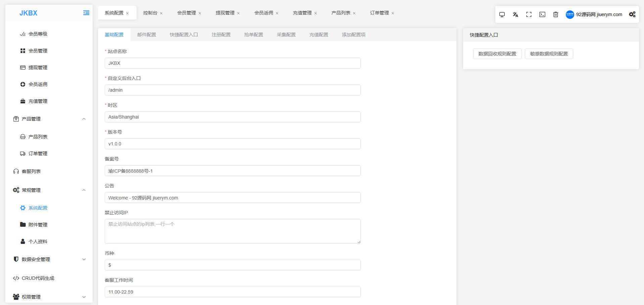Click the 公告 input field
Image resolution: width=644 pixels, height=305 pixels.
(233, 198)
